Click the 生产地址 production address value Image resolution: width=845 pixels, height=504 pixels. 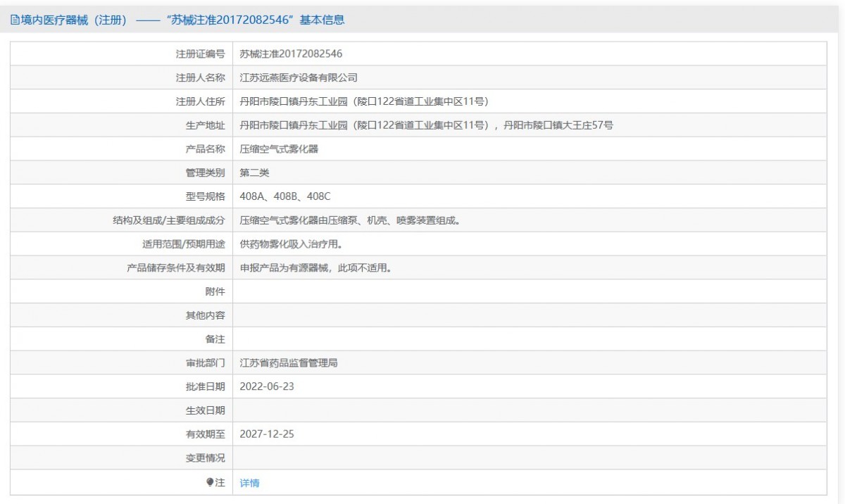coord(427,125)
